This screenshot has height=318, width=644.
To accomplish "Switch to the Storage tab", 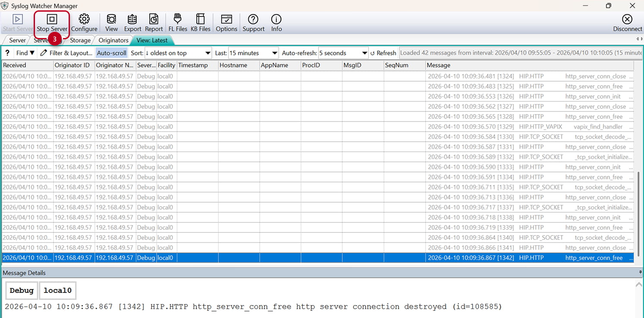I will pos(80,40).
